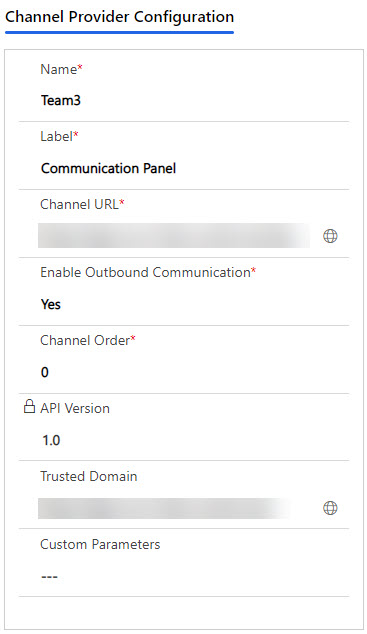Select the Channel Provider Configuration tab
This screenshot has height=634, width=367.
[119, 17]
